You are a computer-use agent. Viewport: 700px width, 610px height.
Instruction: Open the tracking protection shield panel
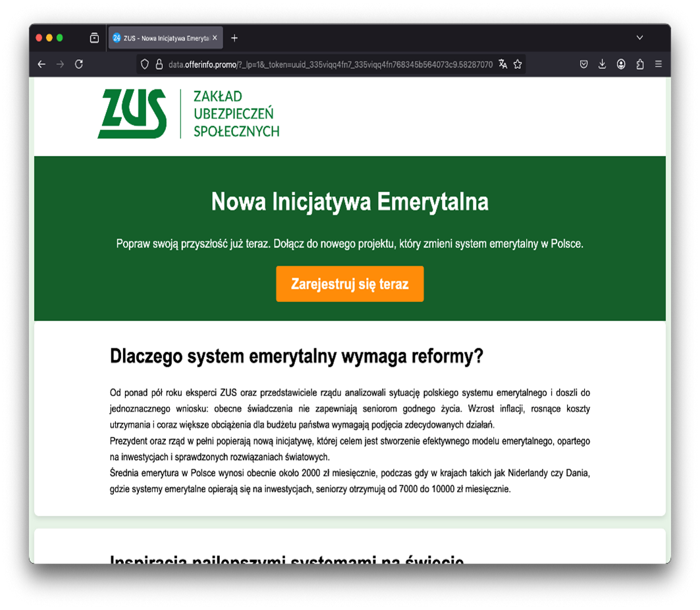pos(146,64)
